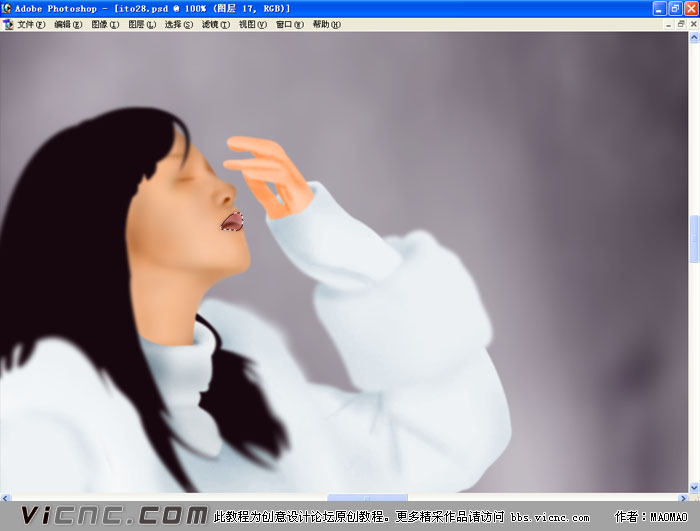700x531 pixels.
Task: Click the vertical scrollbar thumb
Action: [694, 239]
